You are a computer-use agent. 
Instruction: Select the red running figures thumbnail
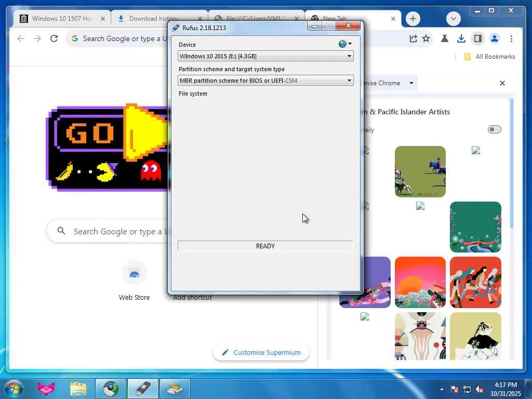pos(475,282)
